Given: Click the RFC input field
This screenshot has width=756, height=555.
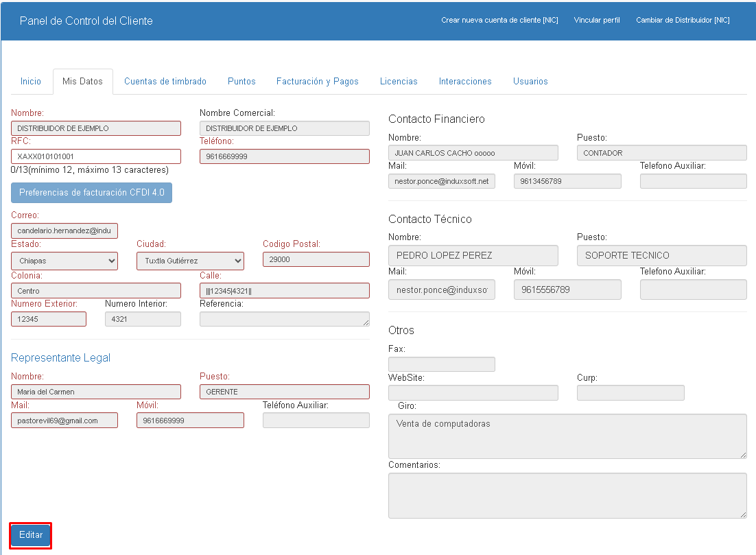Looking at the screenshot, I should point(96,156).
